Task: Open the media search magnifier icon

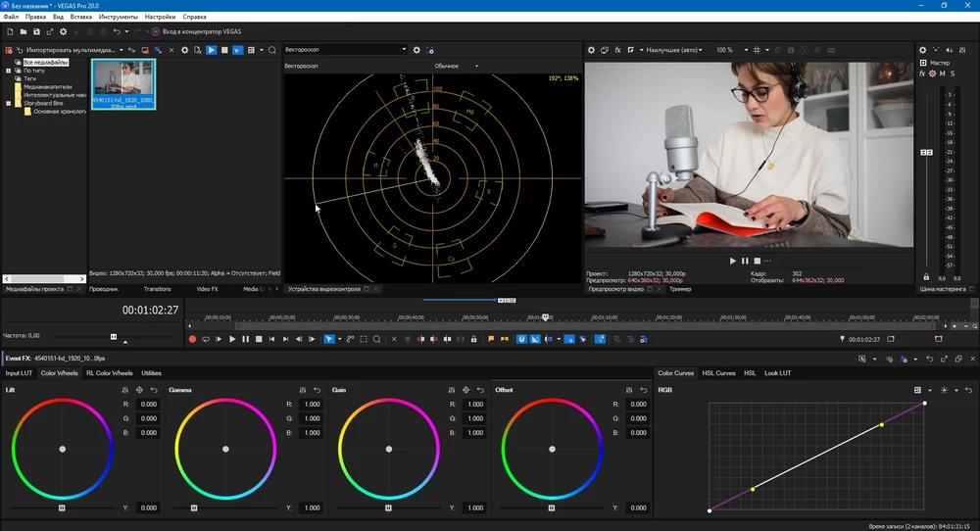Action: click(x=272, y=50)
